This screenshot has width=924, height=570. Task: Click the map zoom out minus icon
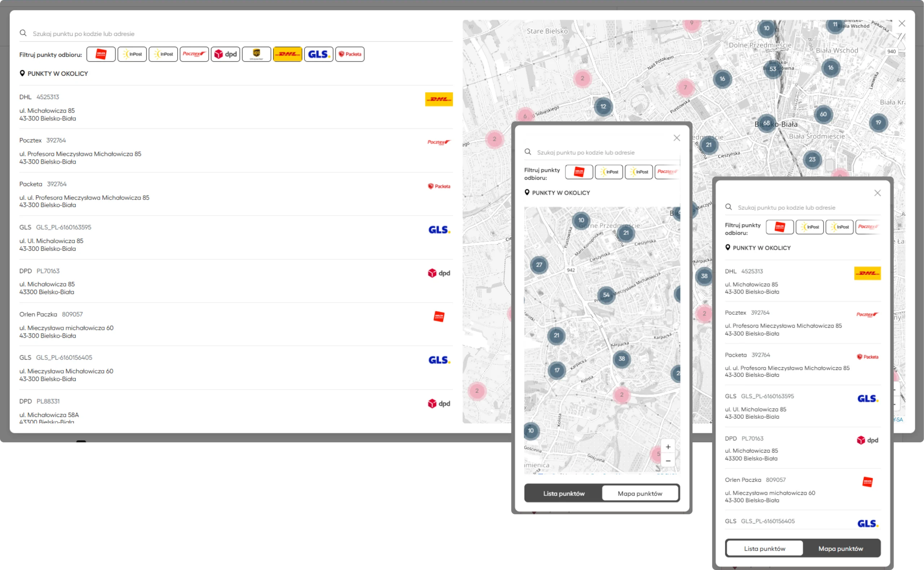pyautogui.click(x=668, y=461)
